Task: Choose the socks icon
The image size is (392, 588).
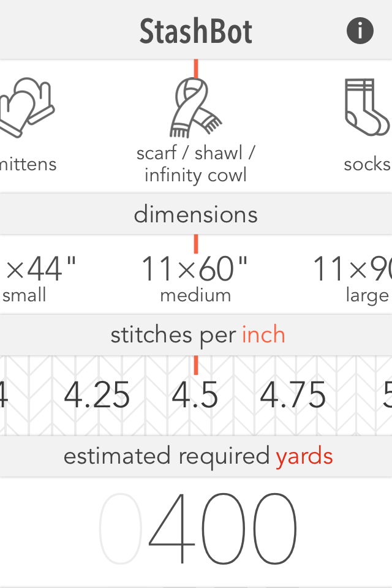Action: [367, 107]
